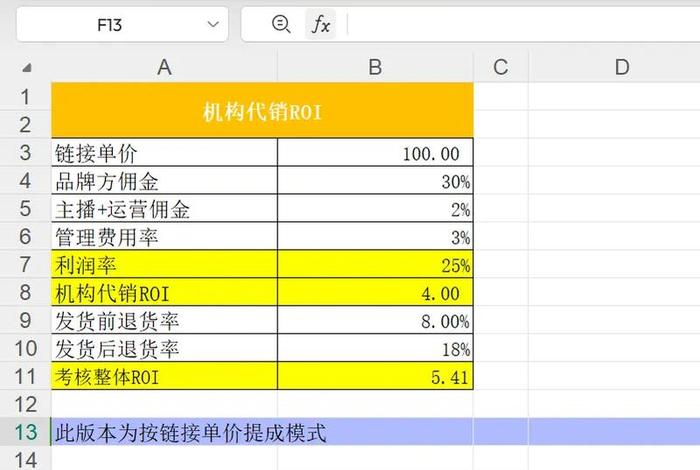Click cell 品牌方佣金
Screen dimensions: 700x470
[x=164, y=180]
